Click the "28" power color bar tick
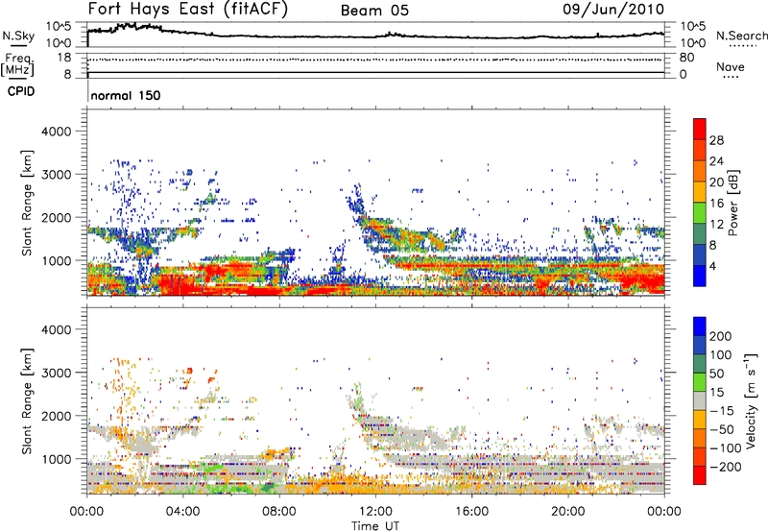Viewport: 768px width, 532px height. click(x=716, y=140)
